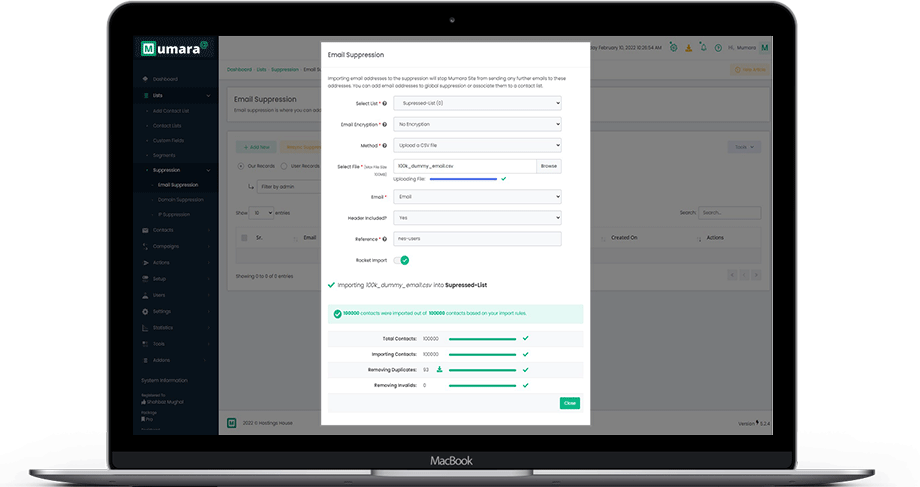Open the Dashboard icon in sidebar
920x487 pixels.
coord(145,79)
